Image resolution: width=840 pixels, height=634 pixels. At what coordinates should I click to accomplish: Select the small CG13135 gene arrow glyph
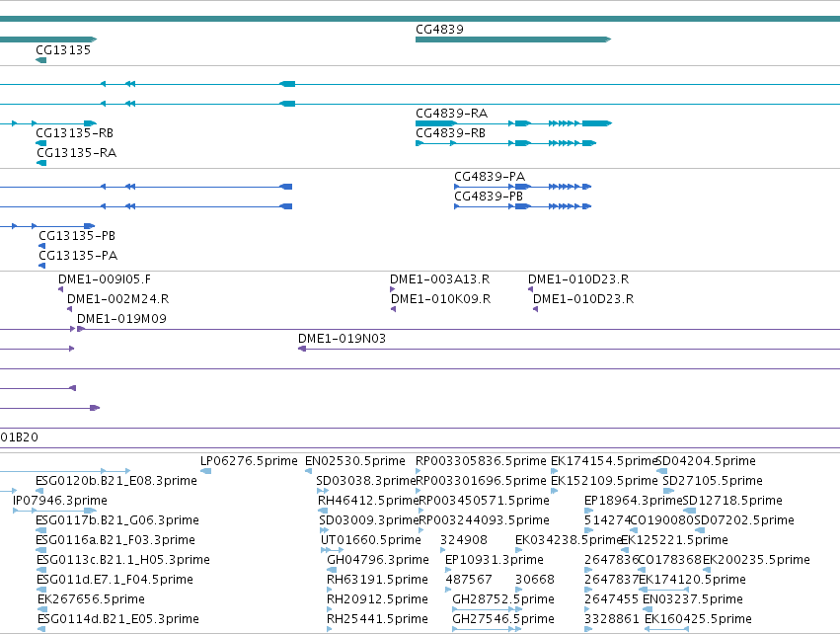pyautogui.click(x=40, y=60)
